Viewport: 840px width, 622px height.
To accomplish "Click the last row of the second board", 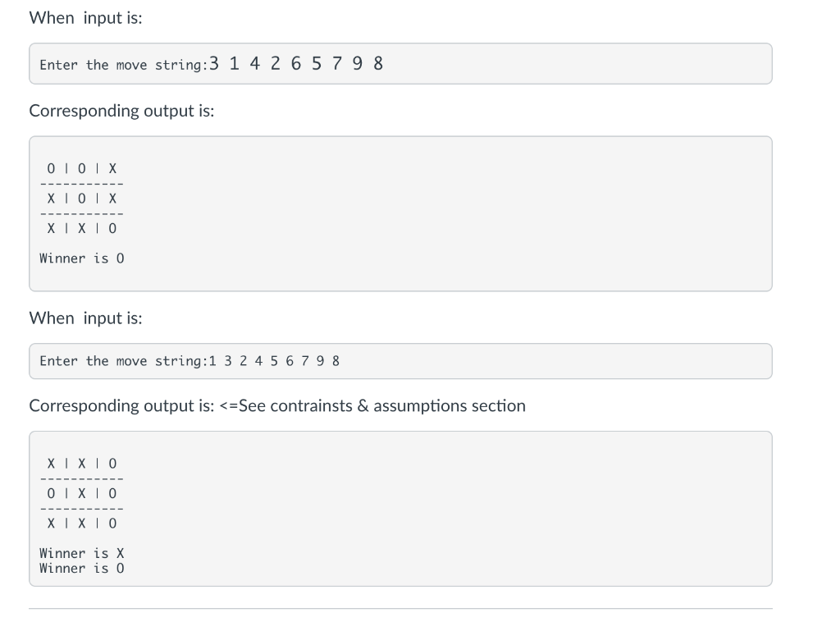I will click(81, 524).
